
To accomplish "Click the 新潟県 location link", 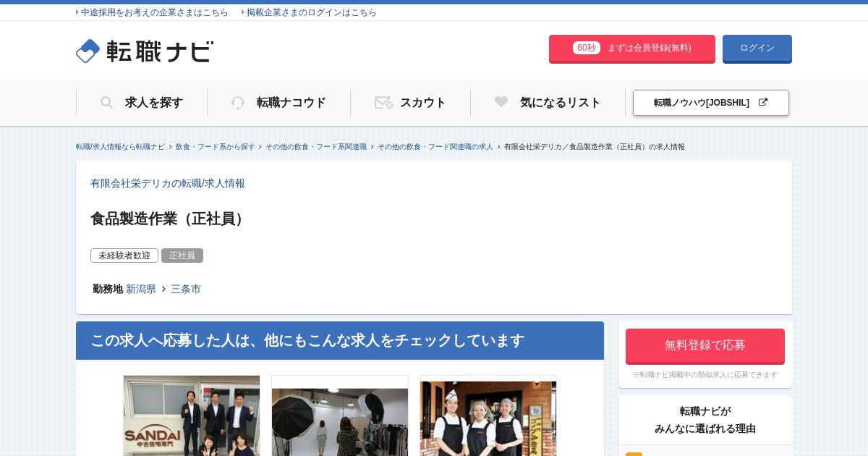I will (x=141, y=289).
